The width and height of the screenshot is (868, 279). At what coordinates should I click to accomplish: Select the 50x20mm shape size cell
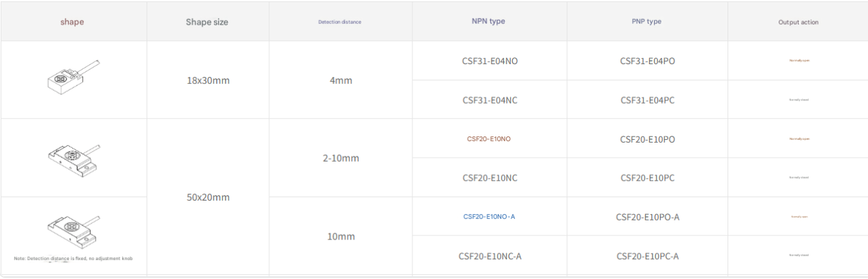pyautogui.click(x=208, y=197)
